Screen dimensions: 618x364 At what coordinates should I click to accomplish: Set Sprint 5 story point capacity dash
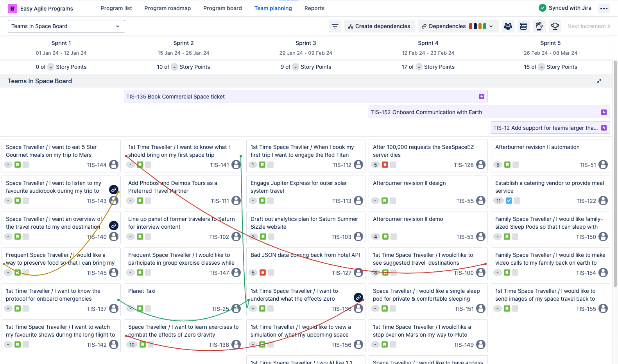[541, 67]
